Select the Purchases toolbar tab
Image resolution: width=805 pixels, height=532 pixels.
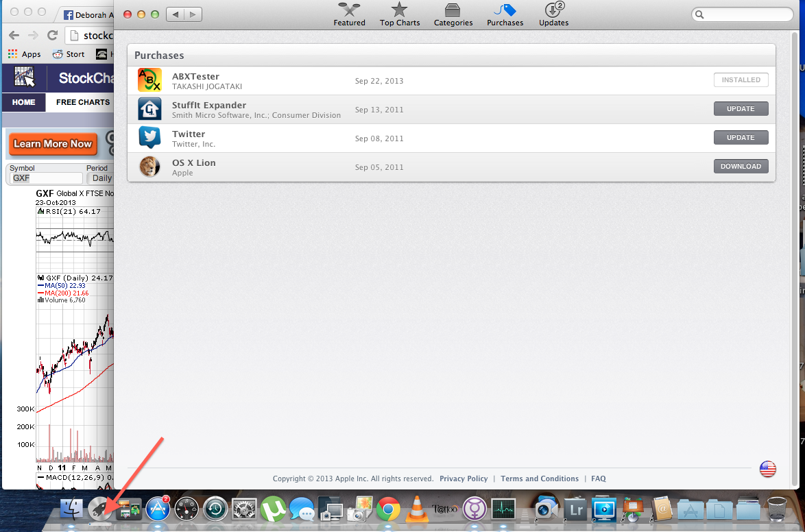pos(505,14)
